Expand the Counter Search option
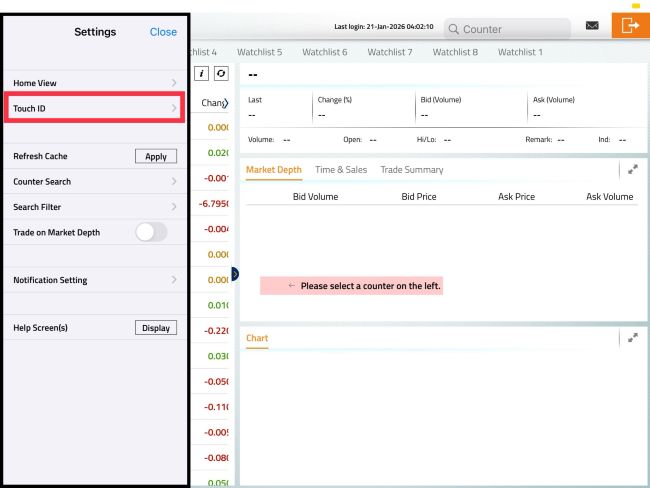The height and width of the screenshot is (488, 650). [95, 182]
